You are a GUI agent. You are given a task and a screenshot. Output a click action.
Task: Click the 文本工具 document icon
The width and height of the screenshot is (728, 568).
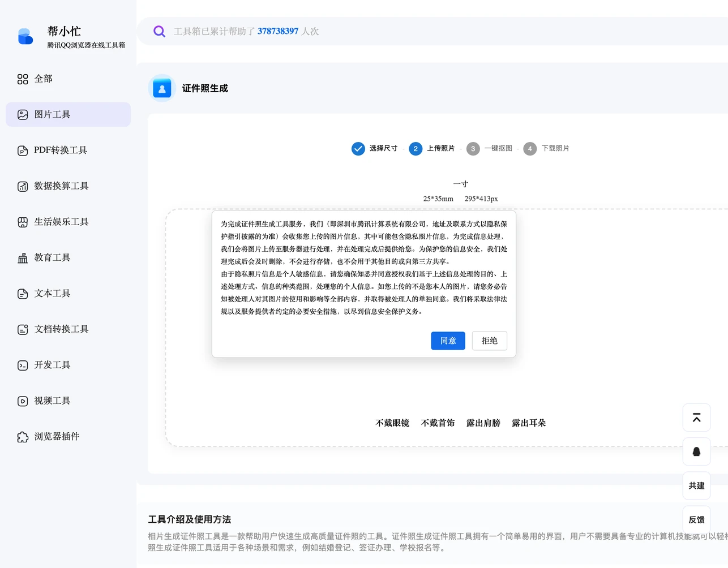pyautogui.click(x=23, y=294)
